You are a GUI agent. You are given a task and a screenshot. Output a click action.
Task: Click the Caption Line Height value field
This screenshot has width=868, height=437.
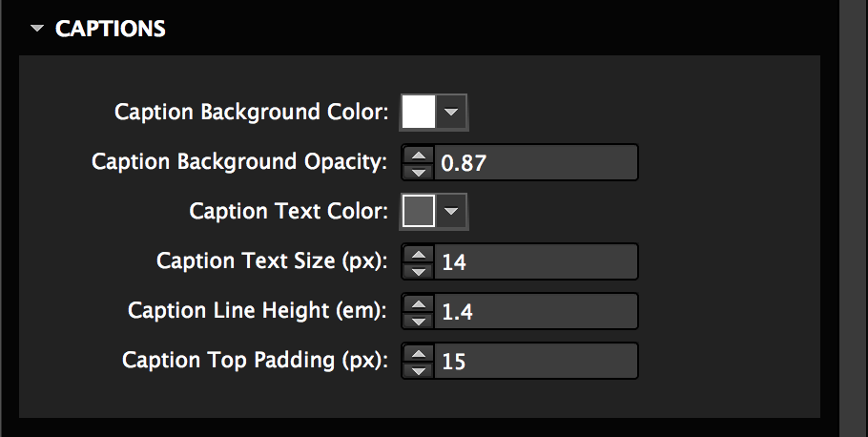point(535,311)
